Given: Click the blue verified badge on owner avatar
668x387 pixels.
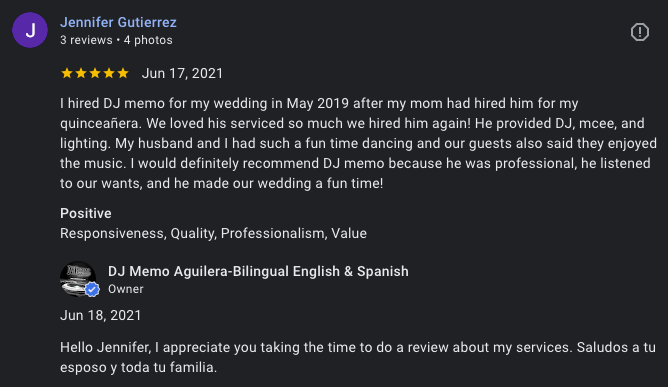Looking at the screenshot, I should point(92,289).
